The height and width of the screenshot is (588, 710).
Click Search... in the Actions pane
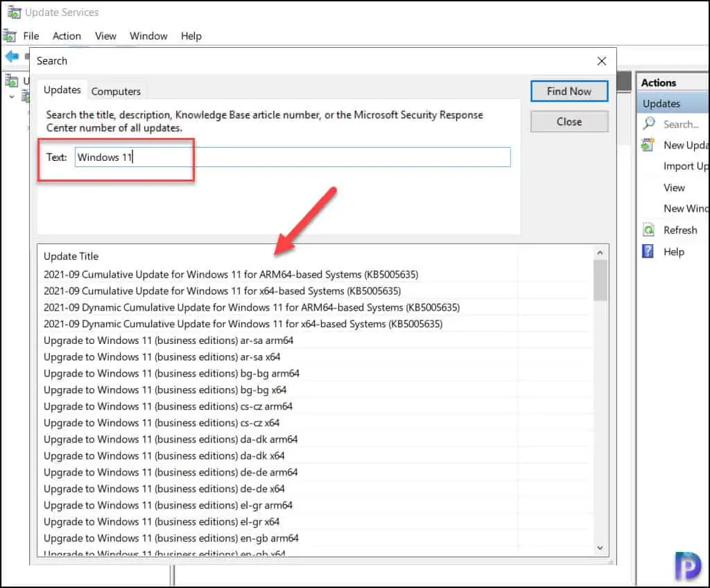(x=681, y=124)
